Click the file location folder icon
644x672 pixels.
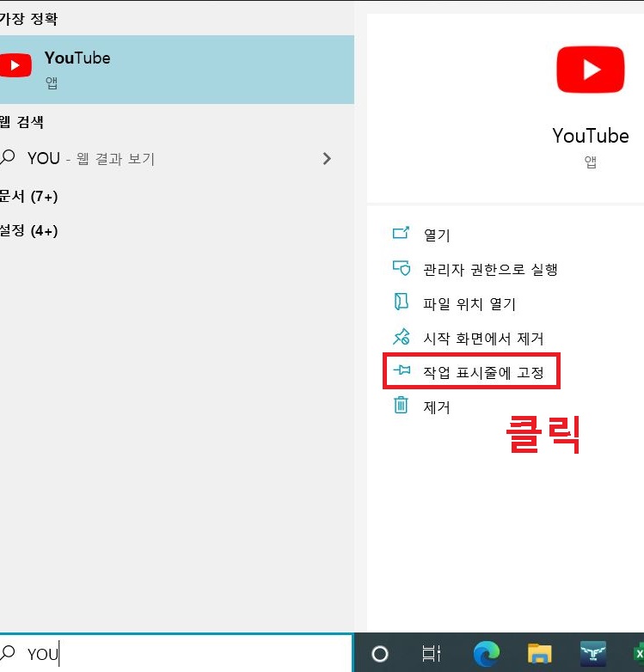point(401,302)
